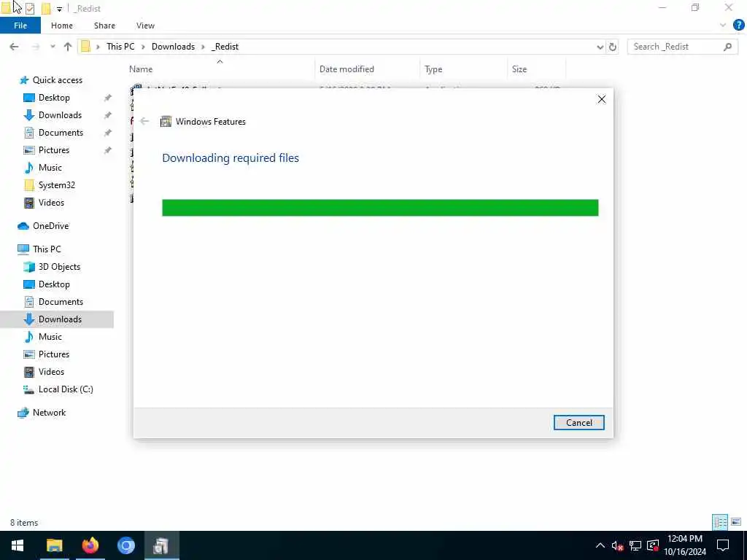Viewport: 747px width, 560px height.
Task: Open Videos under Quick access
Action: [51, 203]
